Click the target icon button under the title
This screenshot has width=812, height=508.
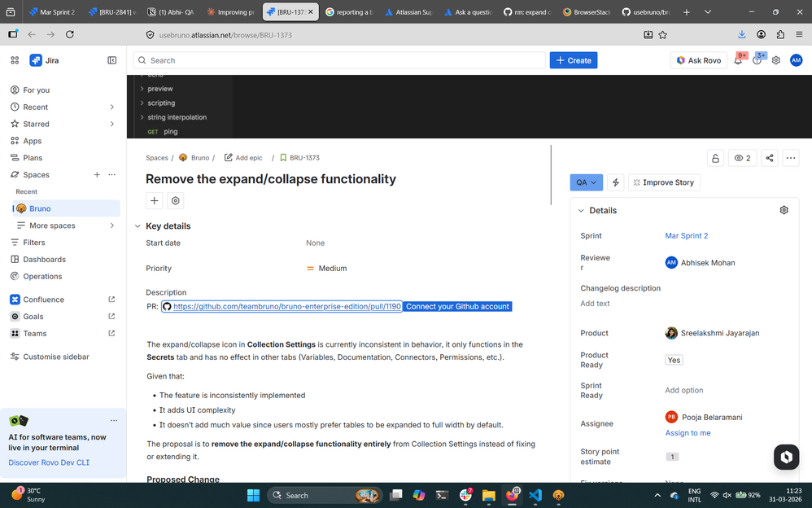176,200
